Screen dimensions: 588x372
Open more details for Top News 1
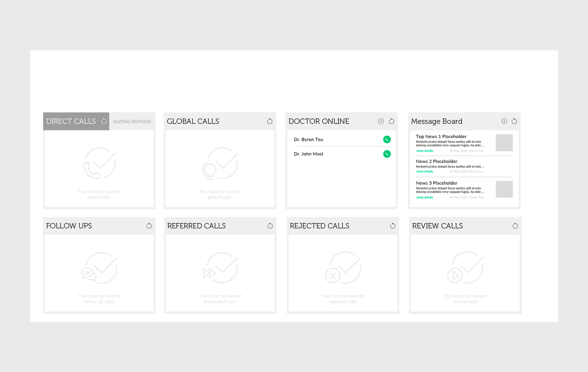click(x=424, y=151)
